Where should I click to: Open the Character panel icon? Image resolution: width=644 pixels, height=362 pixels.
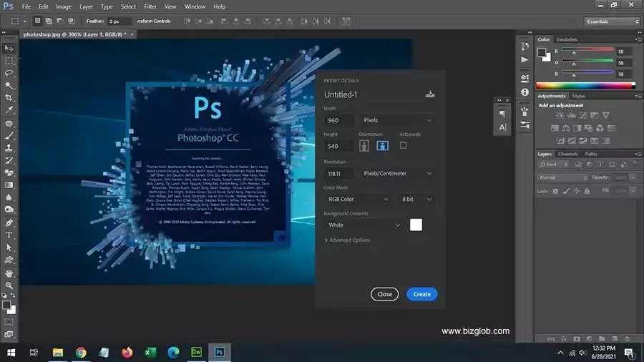[502, 127]
